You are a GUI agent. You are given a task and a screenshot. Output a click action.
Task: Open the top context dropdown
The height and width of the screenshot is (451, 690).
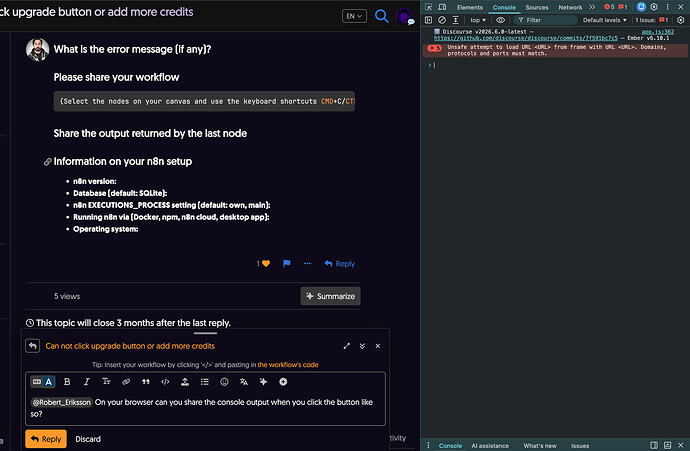point(478,20)
